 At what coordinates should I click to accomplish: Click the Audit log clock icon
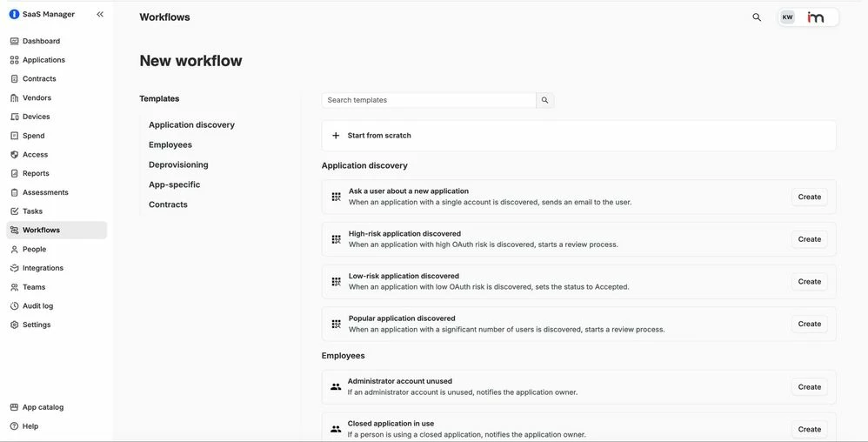[15, 305]
